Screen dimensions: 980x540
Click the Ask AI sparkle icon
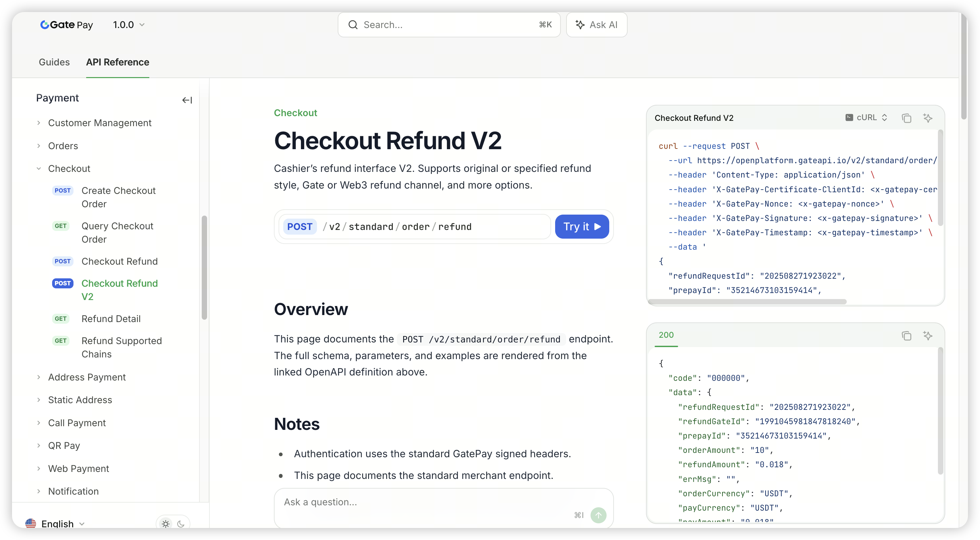[x=580, y=25]
